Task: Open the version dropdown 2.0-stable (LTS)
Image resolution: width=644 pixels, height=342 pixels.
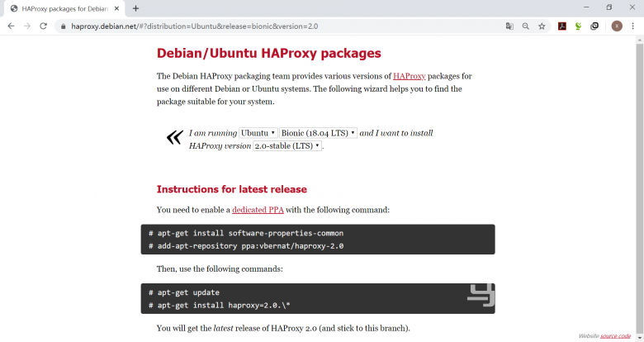Action: coord(287,145)
